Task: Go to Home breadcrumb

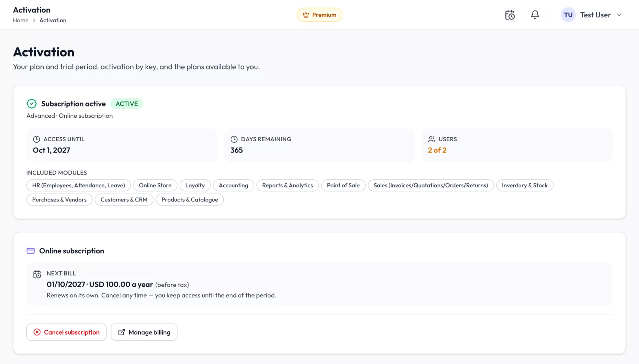Action: pyautogui.click(x=21, y=20)
